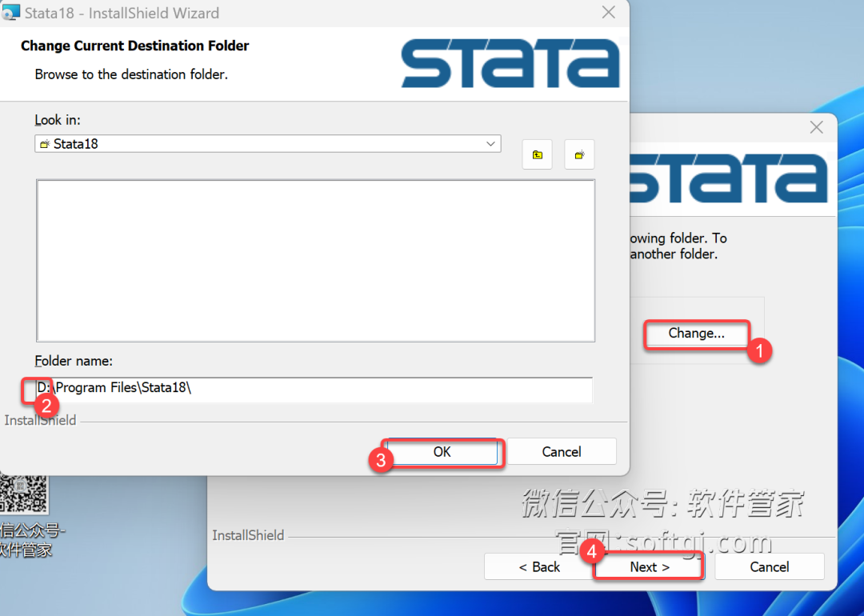
Task: Proceed with the Next > button
Action: click(x=650, y=567)
